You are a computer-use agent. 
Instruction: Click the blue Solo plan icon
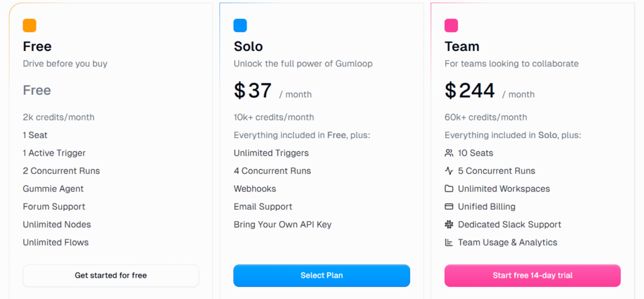tap(240, 26)
